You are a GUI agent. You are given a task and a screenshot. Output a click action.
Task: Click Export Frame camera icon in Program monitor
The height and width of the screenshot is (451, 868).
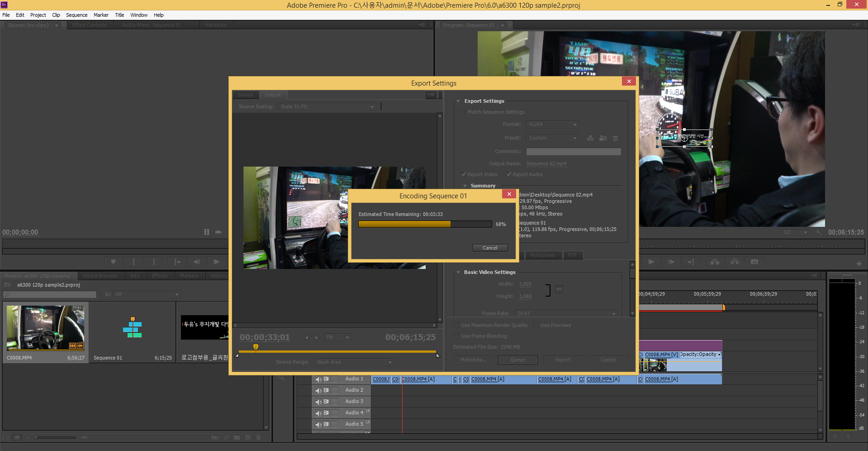pos(754,262)
